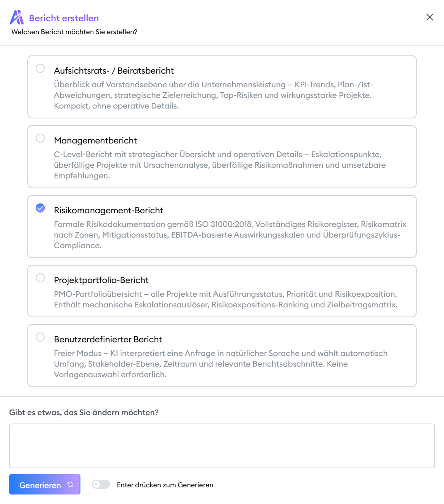Click the Projektportfolio-Bericht card title
444x504 pixels.
tap(101, 280)
